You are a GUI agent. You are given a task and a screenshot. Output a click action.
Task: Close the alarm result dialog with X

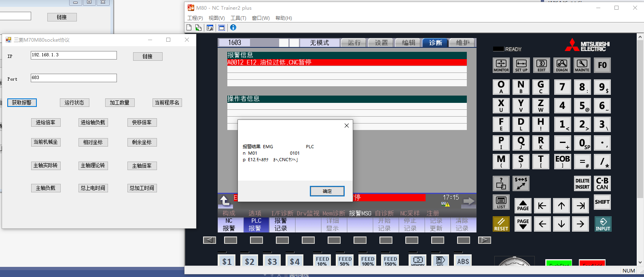[346, 126]
